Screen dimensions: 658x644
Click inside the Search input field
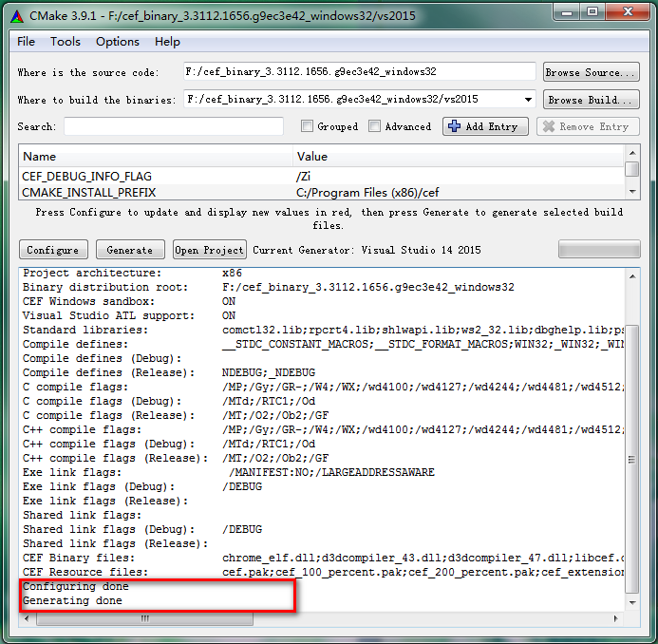tap(174, 126)
